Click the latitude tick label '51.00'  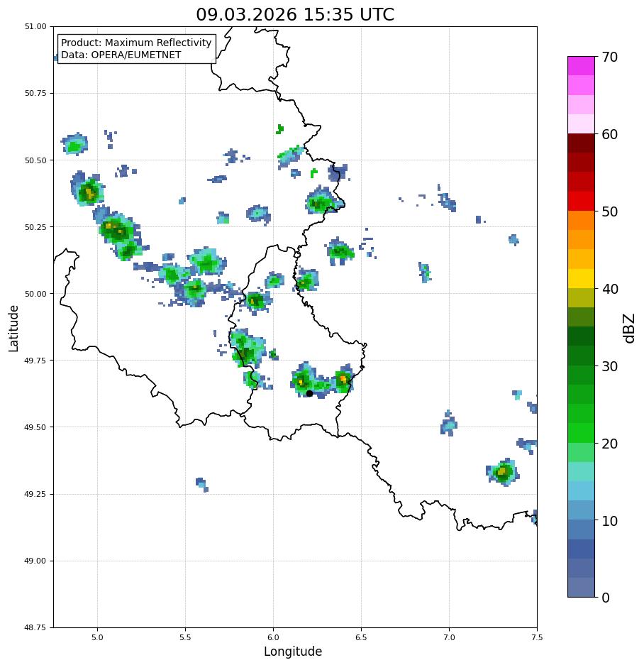[x=35, y=26]
